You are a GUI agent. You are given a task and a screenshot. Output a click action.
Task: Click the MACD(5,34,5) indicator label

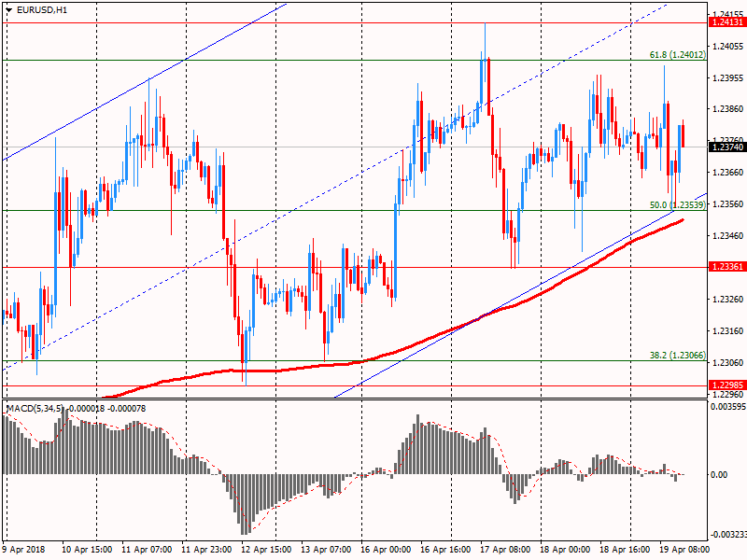click(35, 409)
